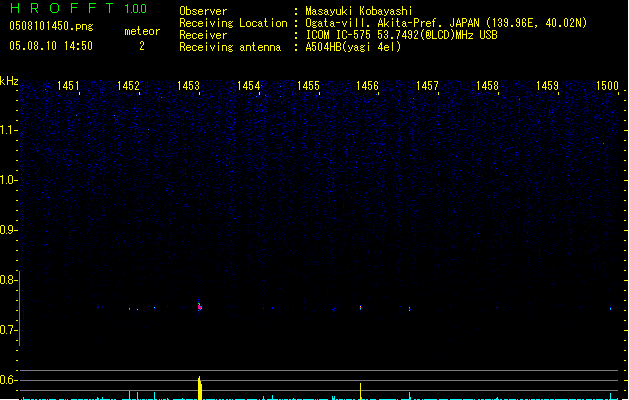629x400 pixels.
Task: Click the 0.9 kHz frequency axis label
Action: pyautogui.click(x=8, y=230)
